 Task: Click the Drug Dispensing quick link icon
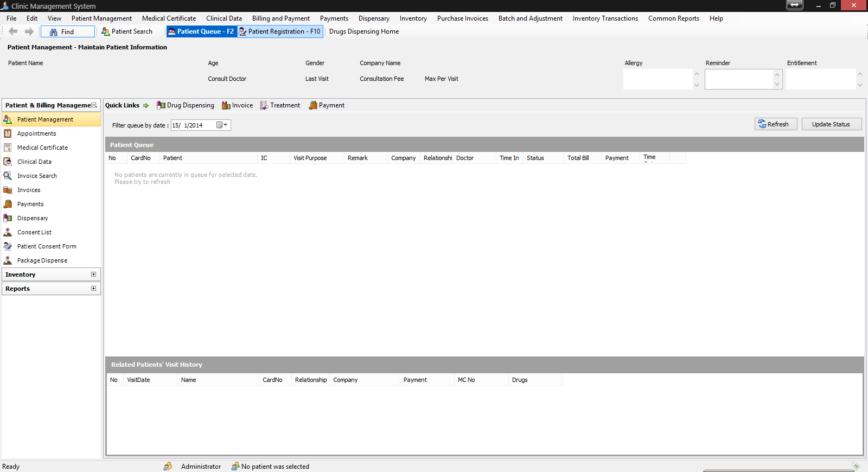tap(161, 105)
